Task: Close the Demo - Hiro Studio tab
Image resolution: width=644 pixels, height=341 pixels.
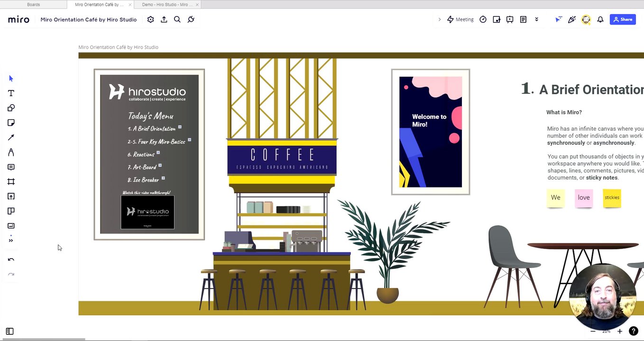Action: [197, 4]
